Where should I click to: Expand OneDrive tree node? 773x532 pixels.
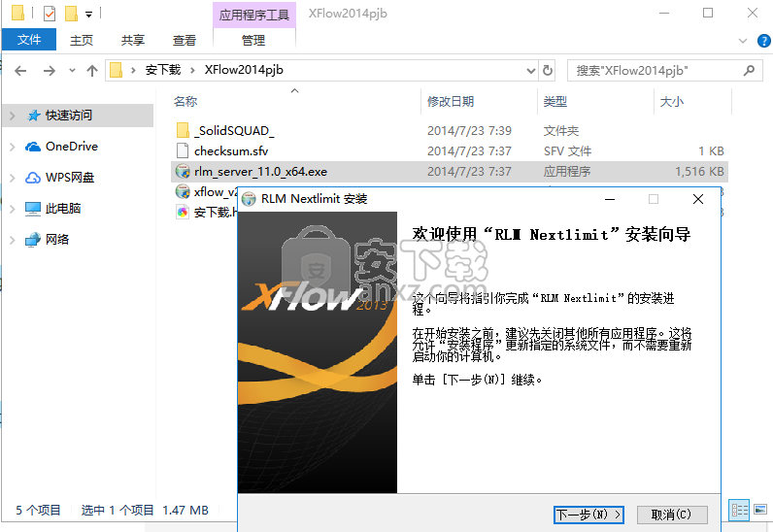(13, 147)
